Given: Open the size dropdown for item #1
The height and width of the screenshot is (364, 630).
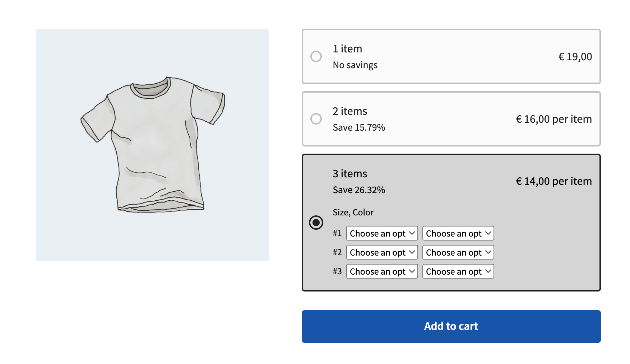Looking at the screenshot, I should coord(382,233).
